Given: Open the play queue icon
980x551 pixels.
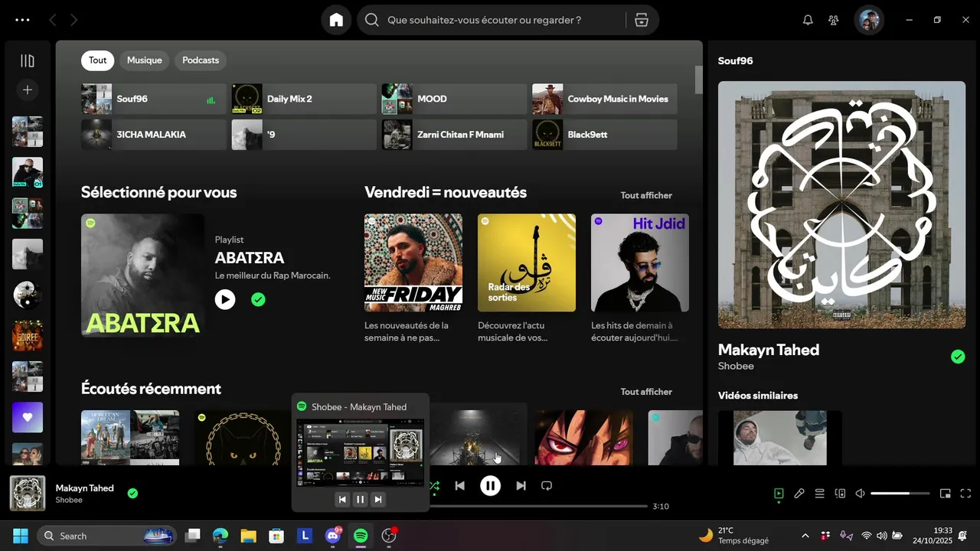Looking at the screenshot, I should coord(820,494).
